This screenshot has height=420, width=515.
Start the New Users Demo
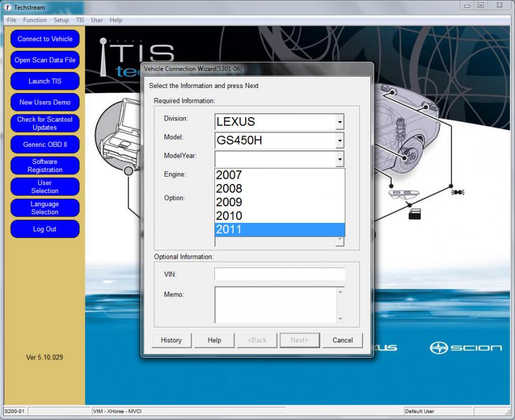coord(45,102)
